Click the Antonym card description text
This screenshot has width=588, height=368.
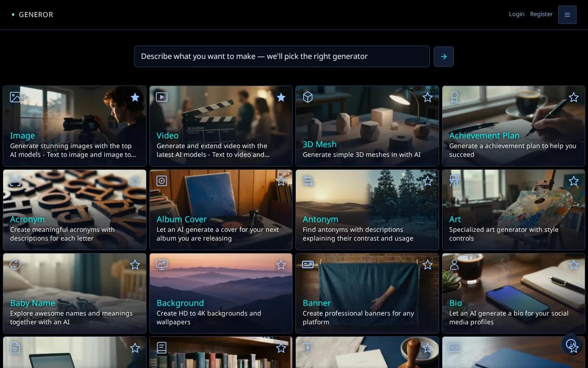pos(358,234)
